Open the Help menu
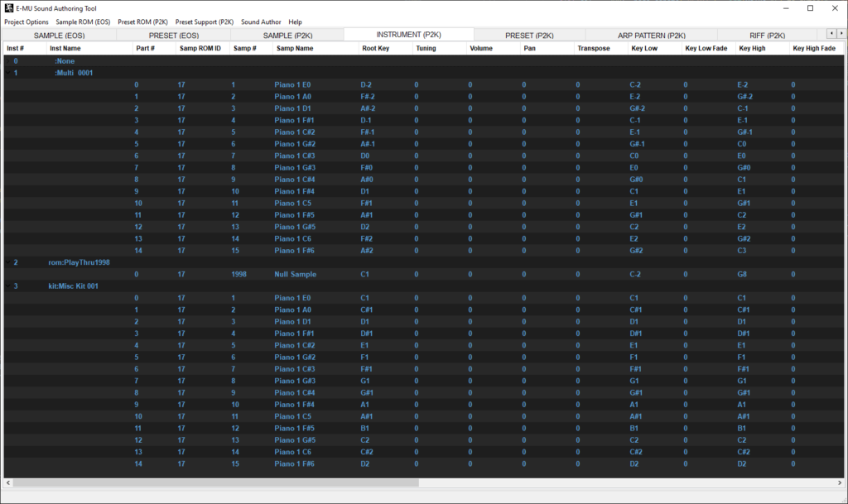 (x=296, y=22)
